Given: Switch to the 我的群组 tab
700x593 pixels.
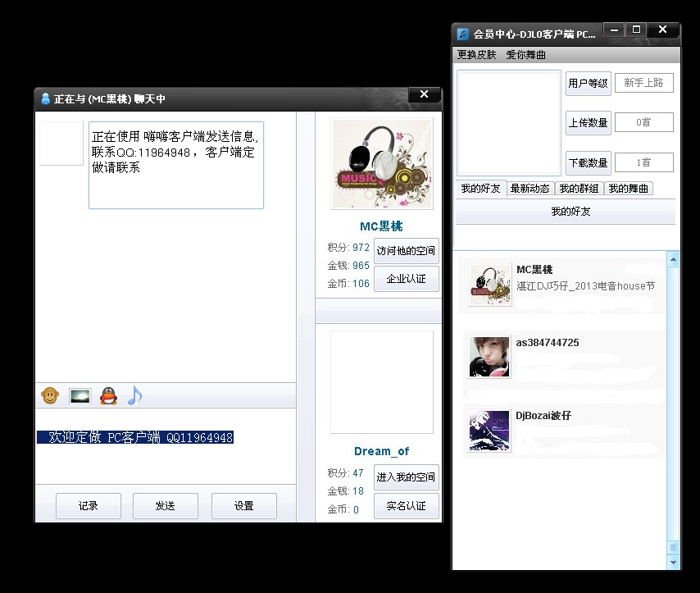Looking at the screenshot, I should click(579, 189).
